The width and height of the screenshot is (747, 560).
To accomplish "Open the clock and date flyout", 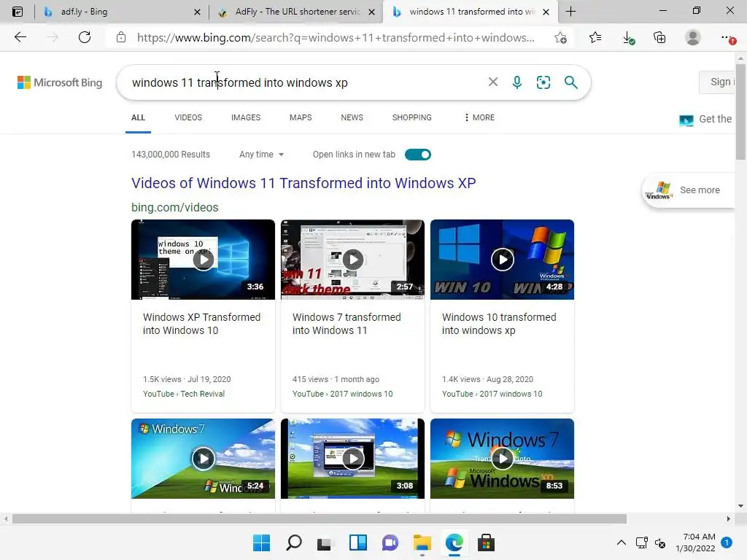I will click(695, 542).
